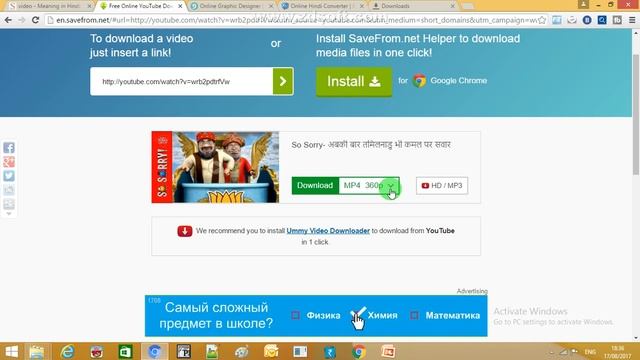Check the Математика checkbox in the ad
Screen dimensions: 640x360
[x=414, y=315]
